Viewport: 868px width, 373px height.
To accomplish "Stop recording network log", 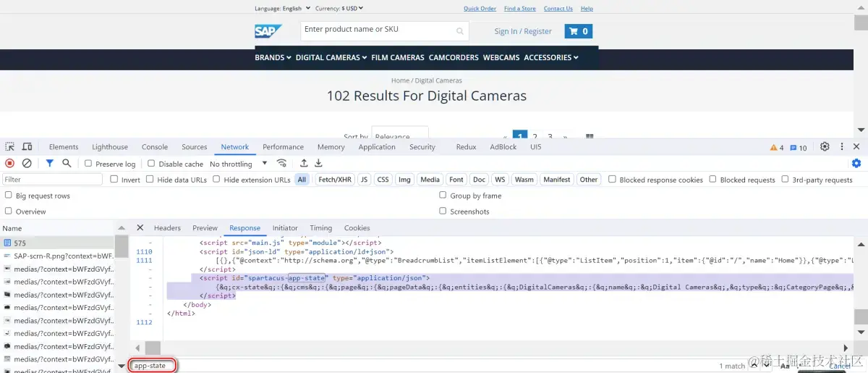I will click(x=9, y=164).
